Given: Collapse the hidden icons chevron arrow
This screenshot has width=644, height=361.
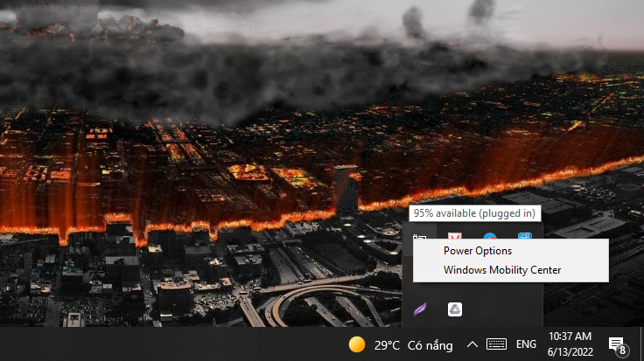Looking at the screenshot, I should point(472,344).
